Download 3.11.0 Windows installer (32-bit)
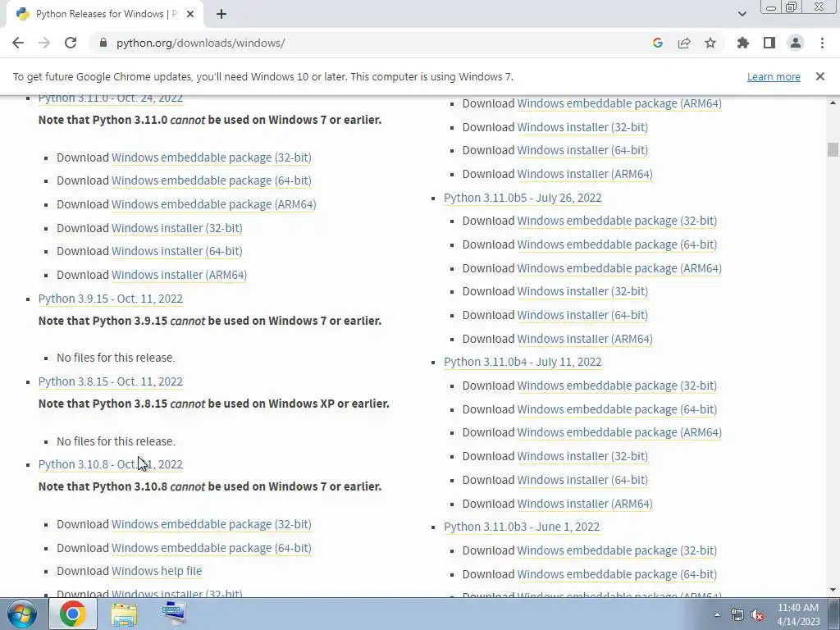Viewport: 840px width, 630px height. click(x=177, y=228)
